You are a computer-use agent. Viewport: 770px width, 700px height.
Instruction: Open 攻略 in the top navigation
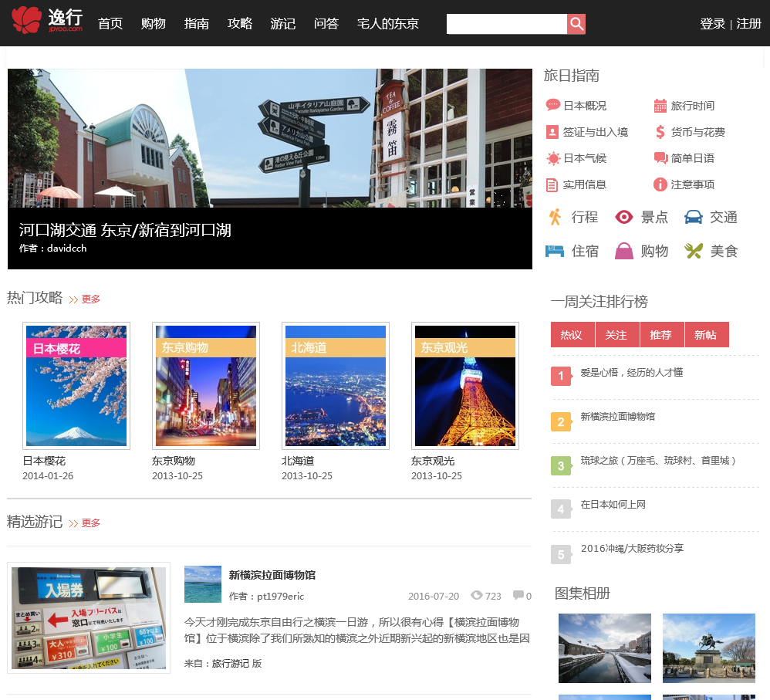240,24
